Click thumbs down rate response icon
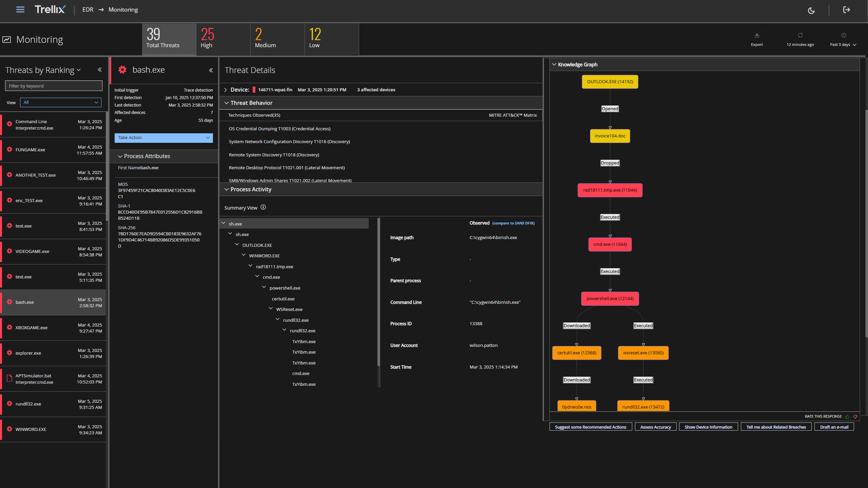The image size is (868, 488). point(855,416)
